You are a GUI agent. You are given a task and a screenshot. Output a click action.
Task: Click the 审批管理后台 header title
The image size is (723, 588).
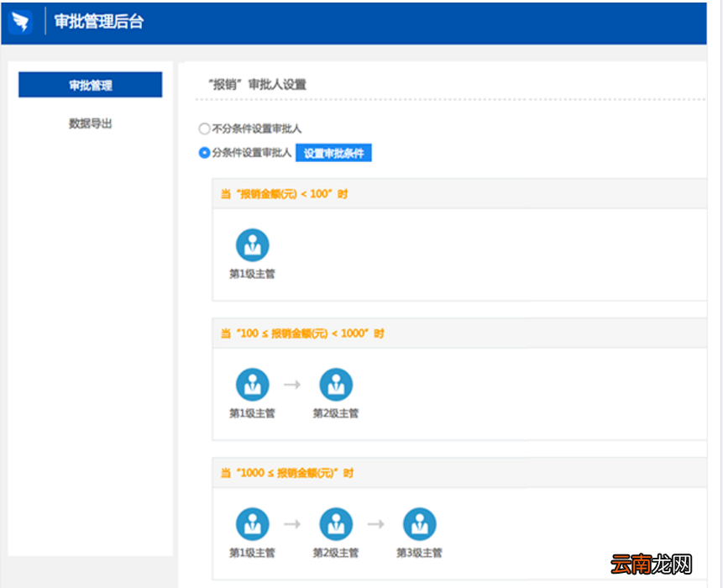click(99, 22)
